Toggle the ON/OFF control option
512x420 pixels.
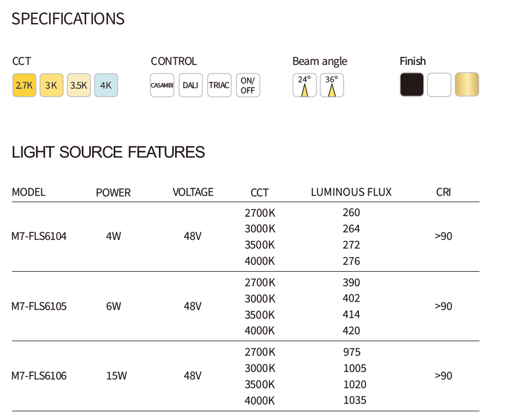(x=248, y=85)
